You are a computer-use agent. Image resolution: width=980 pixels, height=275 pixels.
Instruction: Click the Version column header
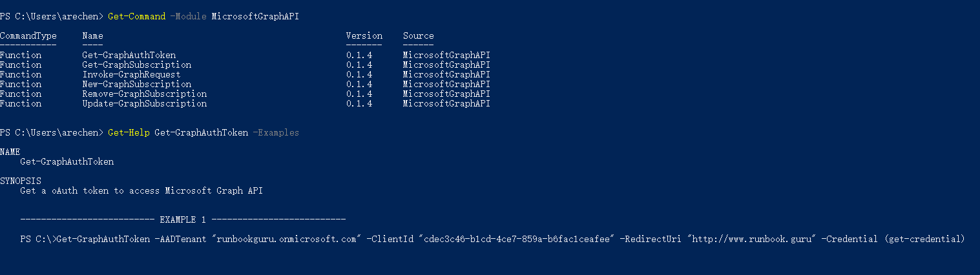[364, 36]
